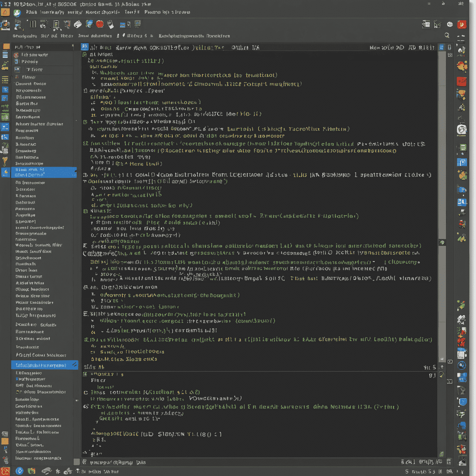Click the two vertical bars icon in the top toolbar

[x=33, y=24]
